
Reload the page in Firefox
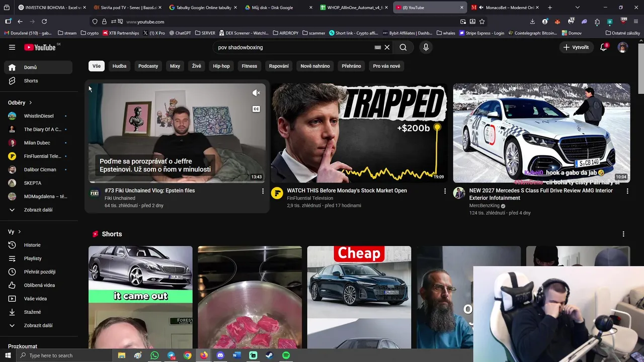(44, 22)
